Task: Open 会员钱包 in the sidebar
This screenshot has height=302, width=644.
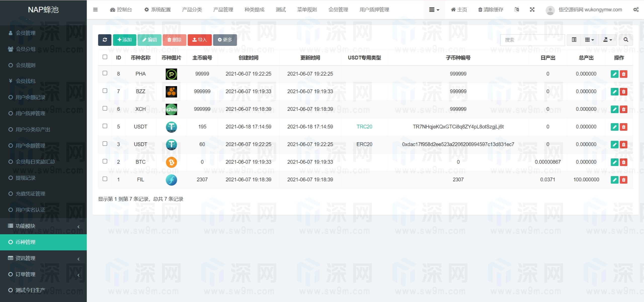Action: coord(25,81)
